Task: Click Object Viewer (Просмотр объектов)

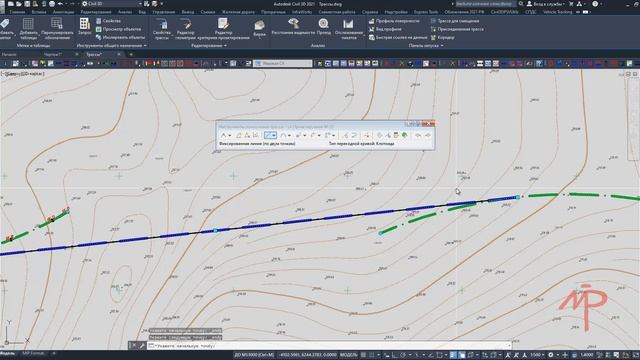Action: 118,29
